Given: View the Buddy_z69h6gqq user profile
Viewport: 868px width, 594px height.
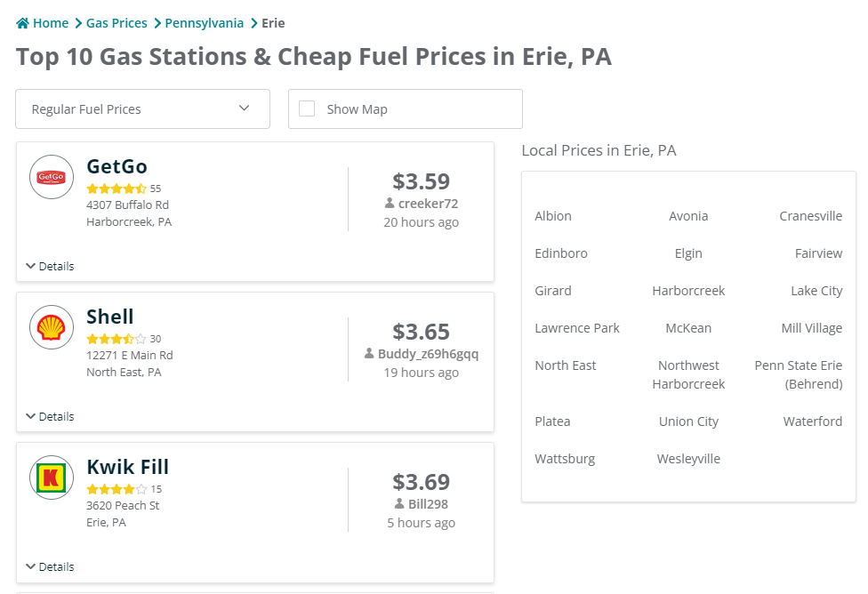Looking at the screenshot, I should click(428, 354).
